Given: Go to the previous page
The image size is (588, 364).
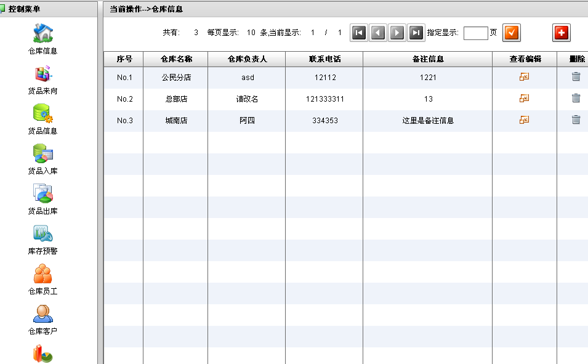Looking at the screenshot, I should pyautogui.click(x=378, y=33).
